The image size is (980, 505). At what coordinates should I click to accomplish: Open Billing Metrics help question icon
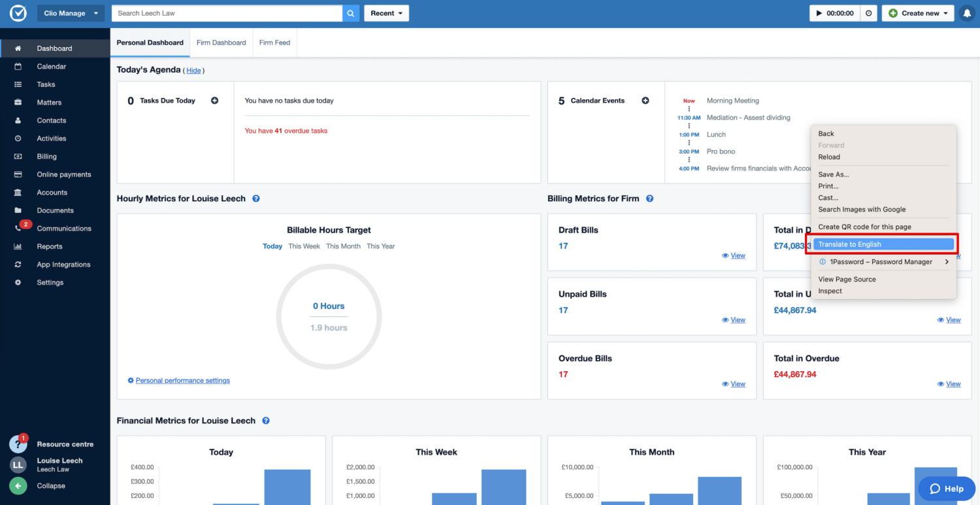click(649, 199)
